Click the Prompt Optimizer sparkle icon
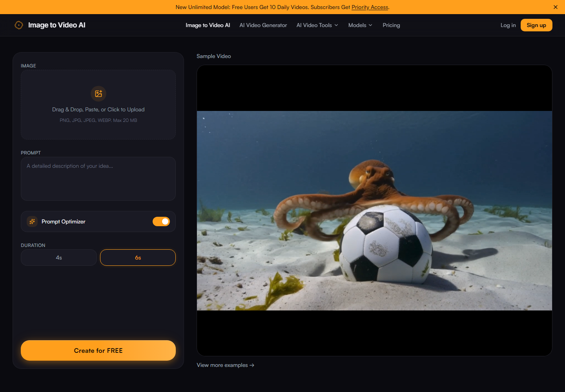Screen dimensions: 565x392 click(x=32, y=221)
